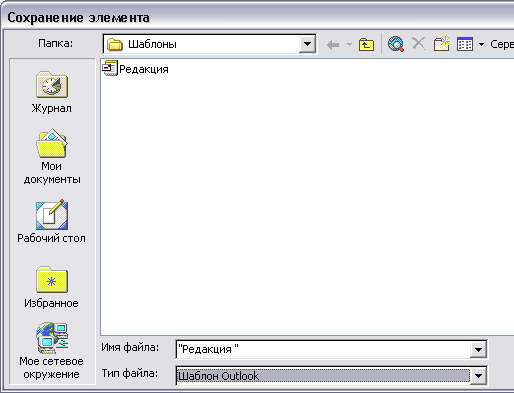Viewport: 514px width, 393px height.
Task: Click the Delete X toolbar icon
Action: coord(418,44)
